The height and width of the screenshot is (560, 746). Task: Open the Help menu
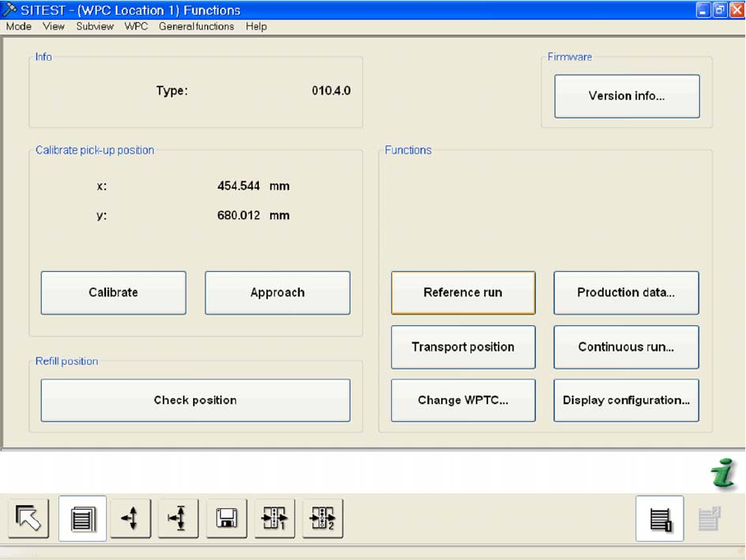coord(256,26)
